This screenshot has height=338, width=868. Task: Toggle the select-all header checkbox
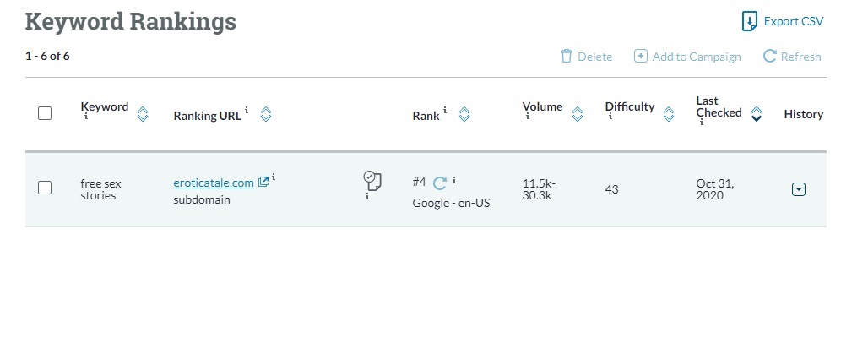pyautogui.click(x=46, y=113)
